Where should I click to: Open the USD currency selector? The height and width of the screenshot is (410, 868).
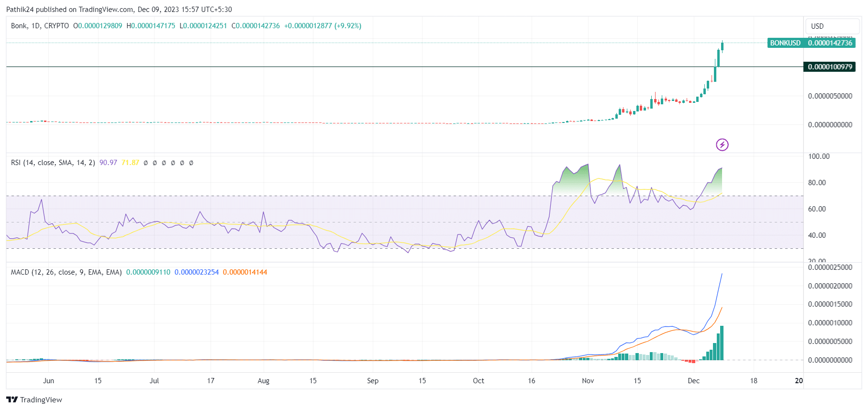click(832, 26)
